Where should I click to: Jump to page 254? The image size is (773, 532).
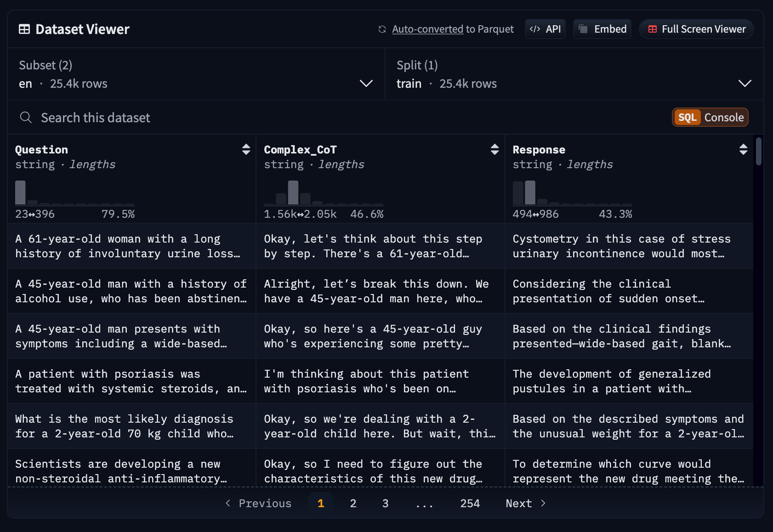(x=470, y=504)
